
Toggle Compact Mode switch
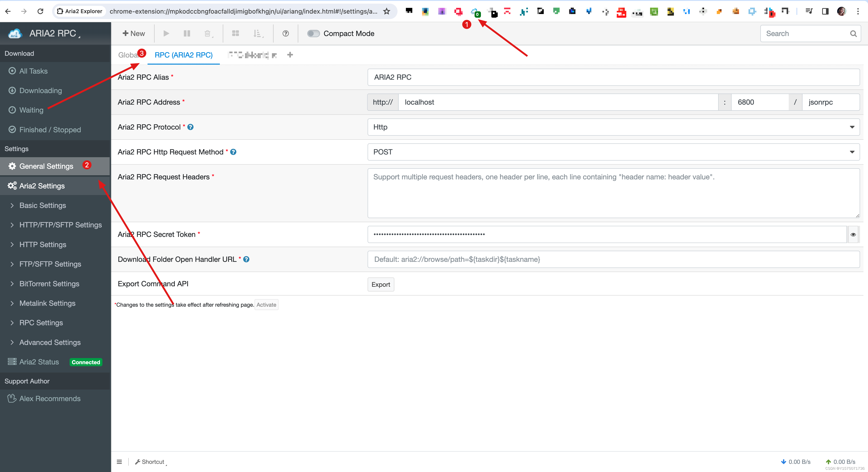[313, 33]
